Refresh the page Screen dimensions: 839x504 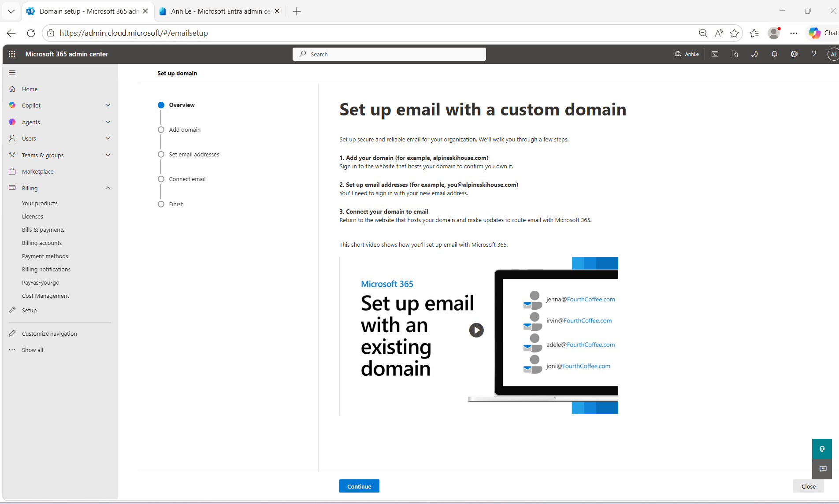pyautogui.click(x=31, y=33)
